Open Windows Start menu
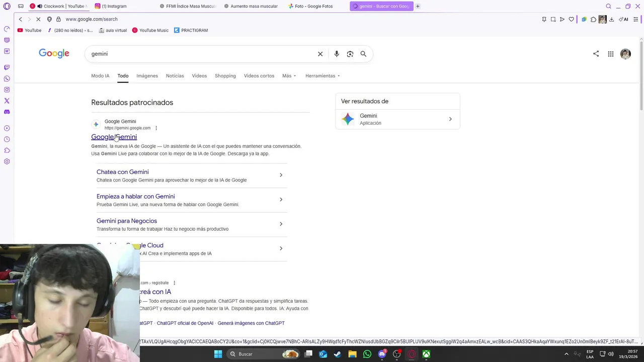 click(218, 354)
